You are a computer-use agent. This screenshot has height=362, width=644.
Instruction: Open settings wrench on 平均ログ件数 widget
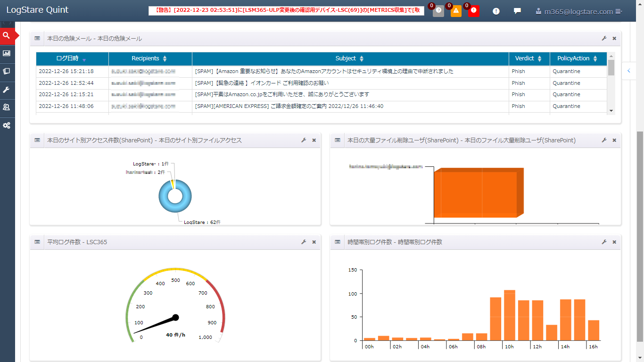point(304,242)
